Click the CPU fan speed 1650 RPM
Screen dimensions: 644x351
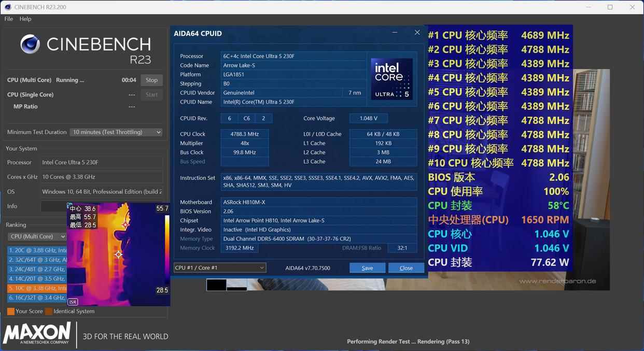click(545, 220)
